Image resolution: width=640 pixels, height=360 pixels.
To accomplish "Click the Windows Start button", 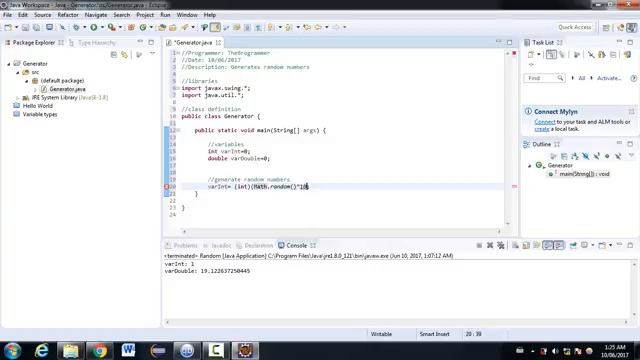I will (x=12, y=351).
